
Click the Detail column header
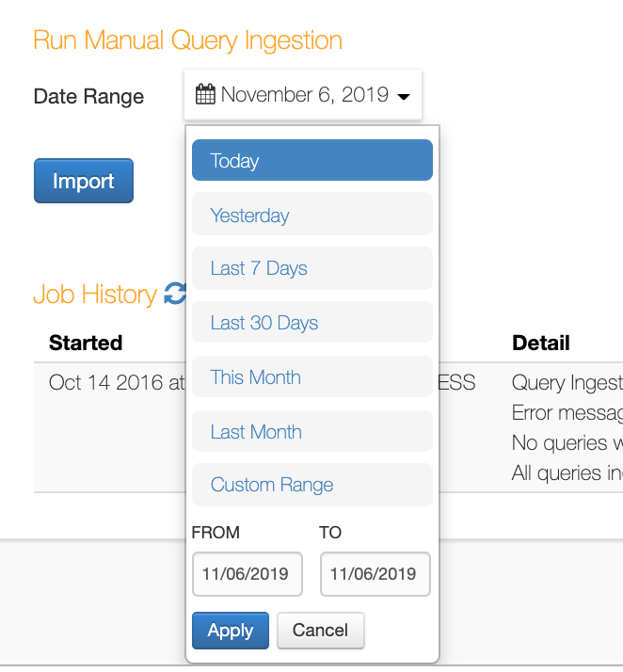point(541,343)
